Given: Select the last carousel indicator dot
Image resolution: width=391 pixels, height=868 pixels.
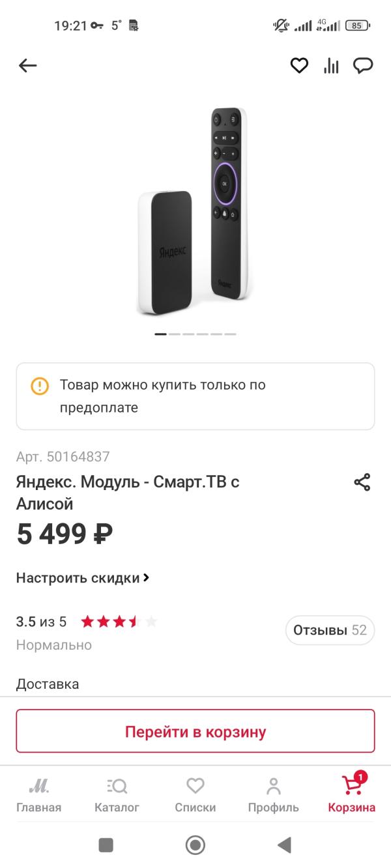Looking at the screenshot, I should click(x=231, y=334).
